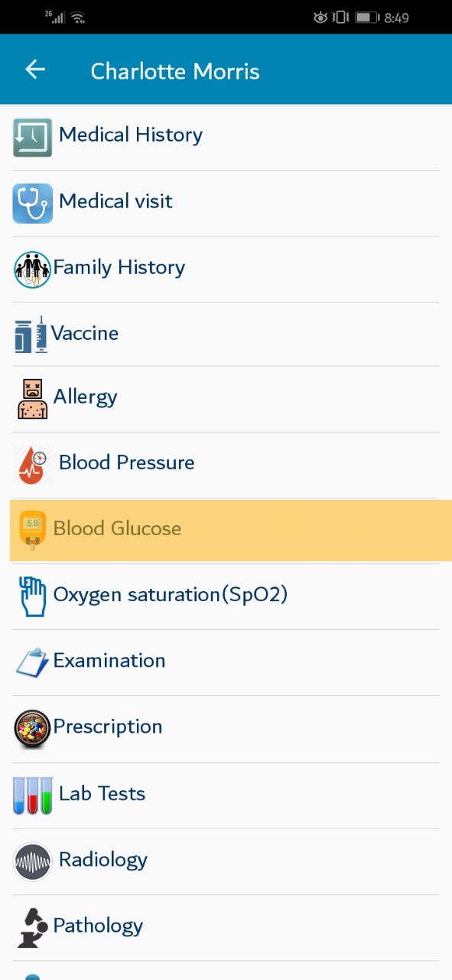This screenshot has height=980, width=452.
Task: Open the Medical History clock icon
Action: coord(32,138)
